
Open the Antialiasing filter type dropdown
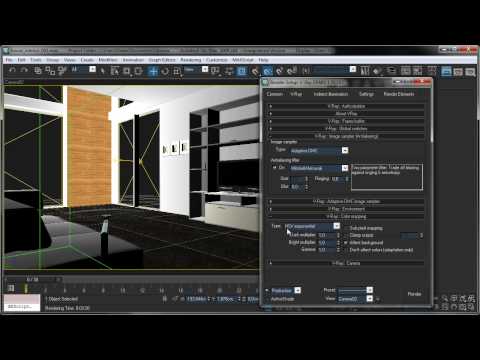pos(319,168)
